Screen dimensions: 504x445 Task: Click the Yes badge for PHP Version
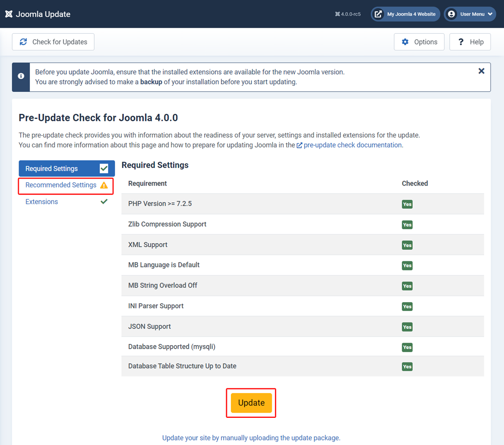tap(407, 204)
